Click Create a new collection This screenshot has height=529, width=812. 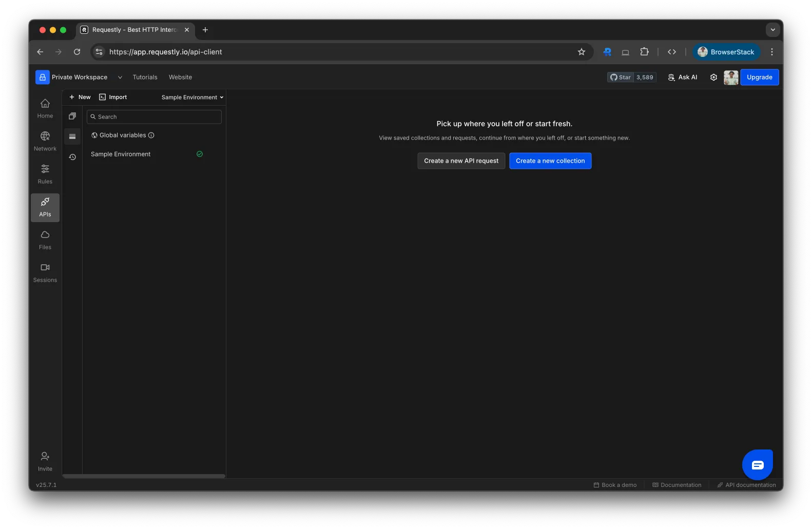click(550, 161)
